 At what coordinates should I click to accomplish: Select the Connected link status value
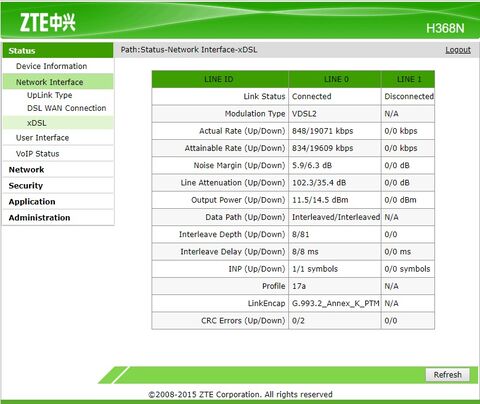pyautogui.click(x=312, y=96)
